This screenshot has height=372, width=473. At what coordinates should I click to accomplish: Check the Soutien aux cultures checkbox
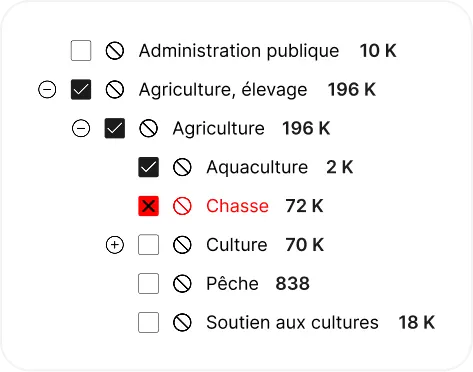click(x=148, y=322)
